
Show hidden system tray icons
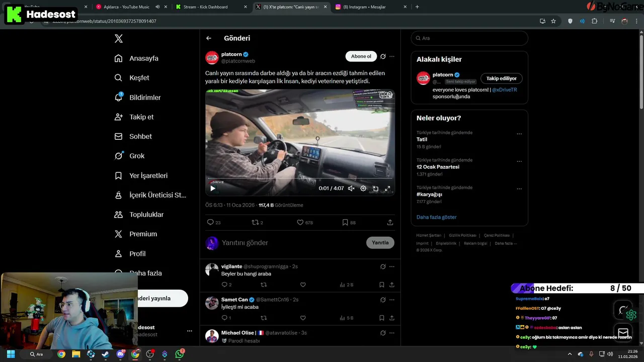pos(570,354)
